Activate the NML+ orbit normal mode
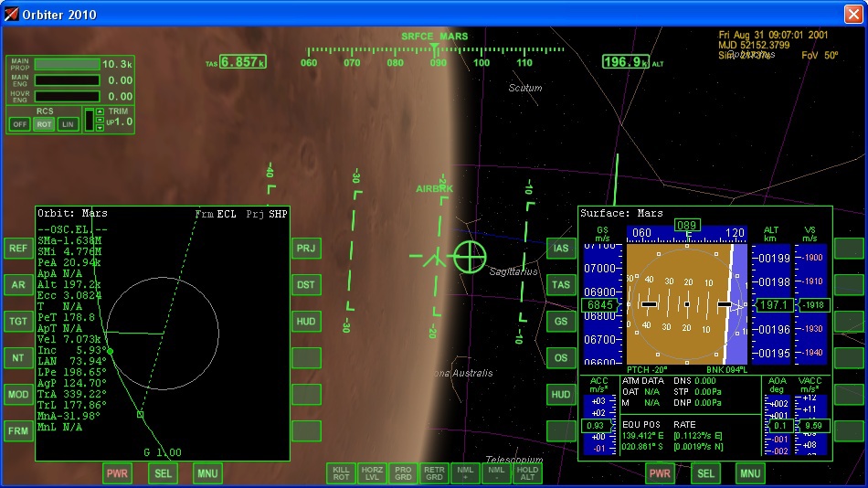 (x=465, y=472)
